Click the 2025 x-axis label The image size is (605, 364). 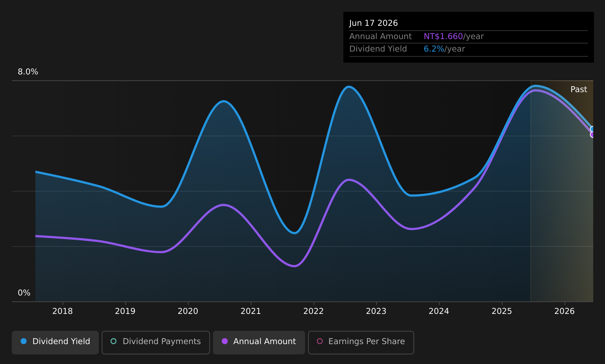(502, 311)
